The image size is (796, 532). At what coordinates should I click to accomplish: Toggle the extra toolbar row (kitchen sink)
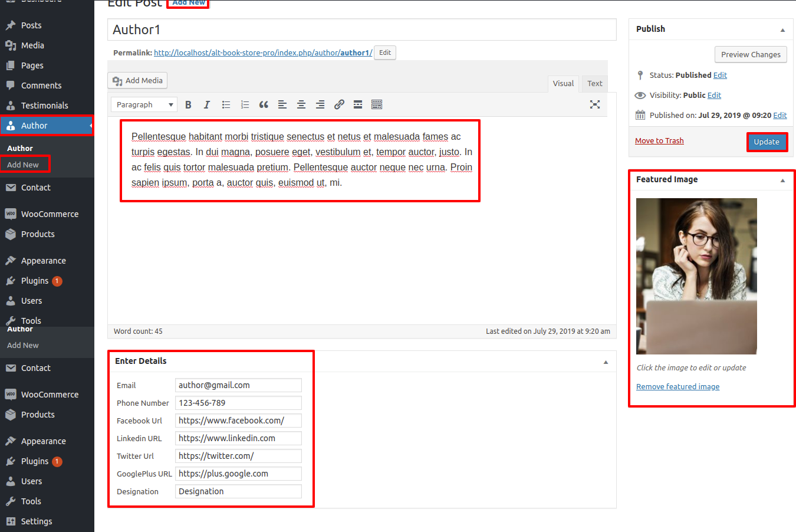[377, 104]
